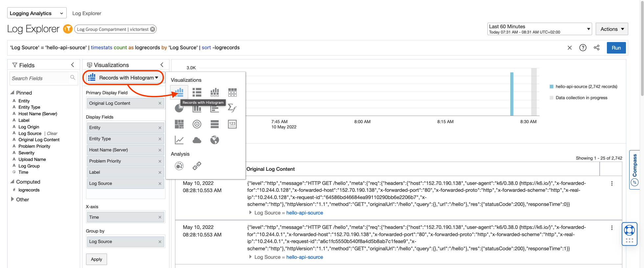Click the Run query button

pos(616,48)
